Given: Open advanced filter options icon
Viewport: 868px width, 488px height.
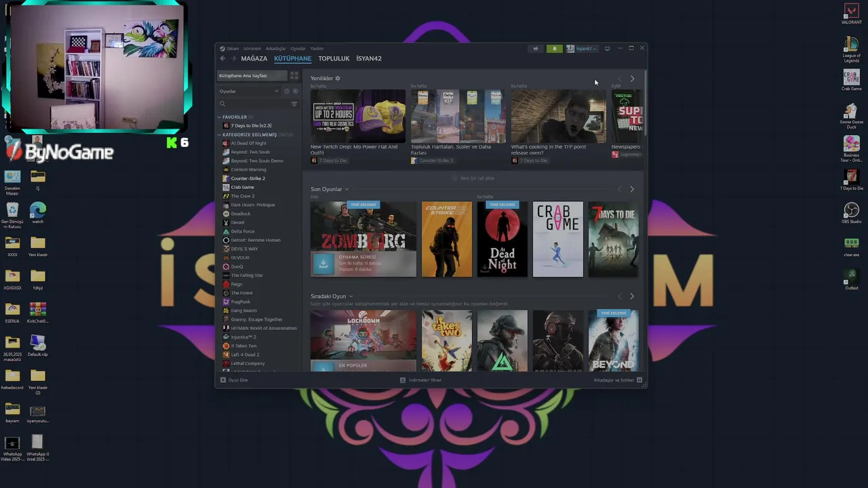Looking at the screenshot, I should [x=294, y=104].
